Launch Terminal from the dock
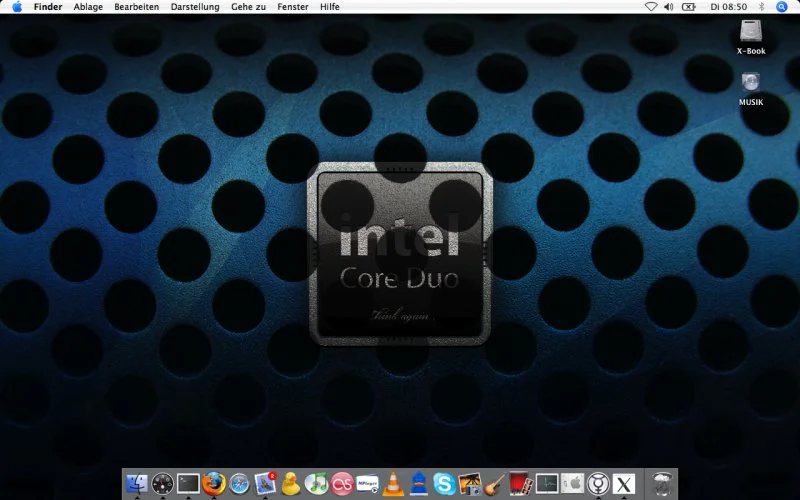 pyautogui.click(x=188, y=484)
